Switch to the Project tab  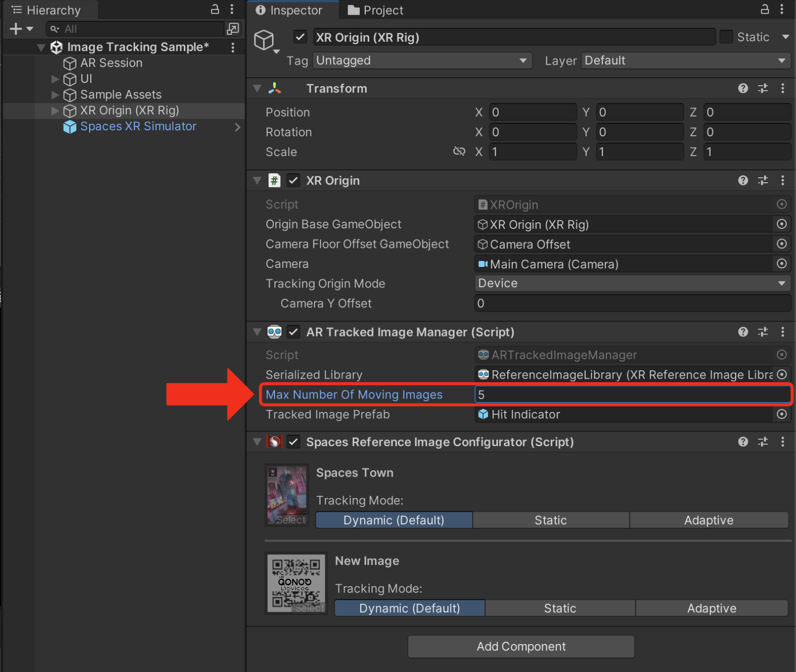[x=375, y=10]
